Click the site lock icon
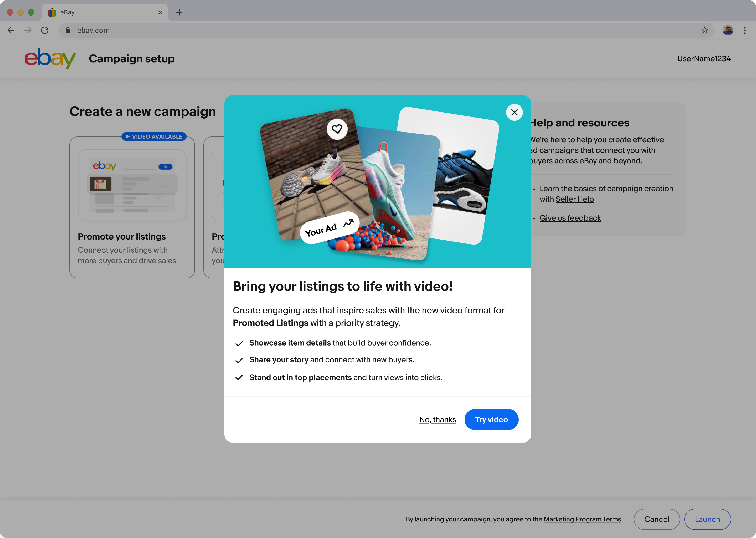756x538 pixels. point(68,30)
